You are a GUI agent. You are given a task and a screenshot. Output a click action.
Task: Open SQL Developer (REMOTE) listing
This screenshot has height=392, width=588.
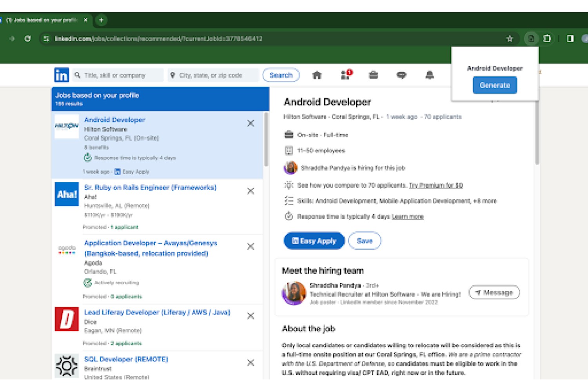pos(126,359)
